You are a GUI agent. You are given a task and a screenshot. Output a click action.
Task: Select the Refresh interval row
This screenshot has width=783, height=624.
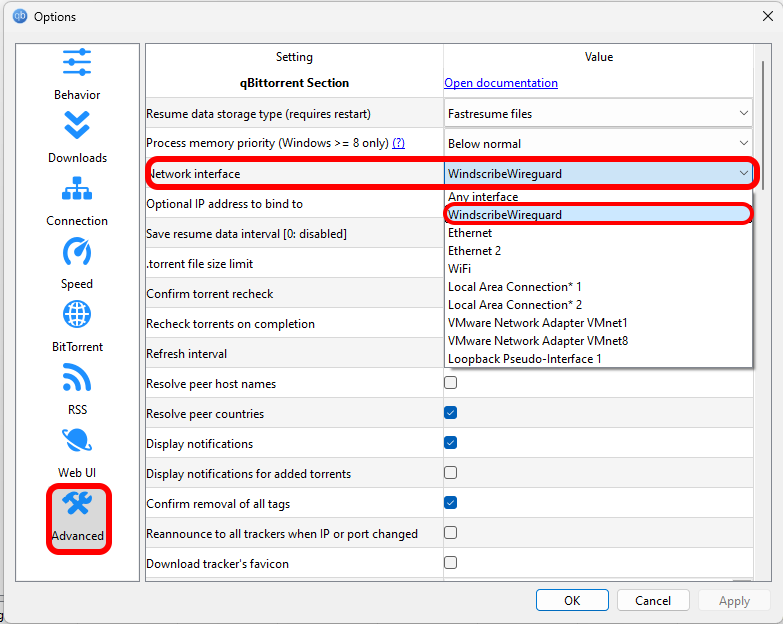pos(295,353)
